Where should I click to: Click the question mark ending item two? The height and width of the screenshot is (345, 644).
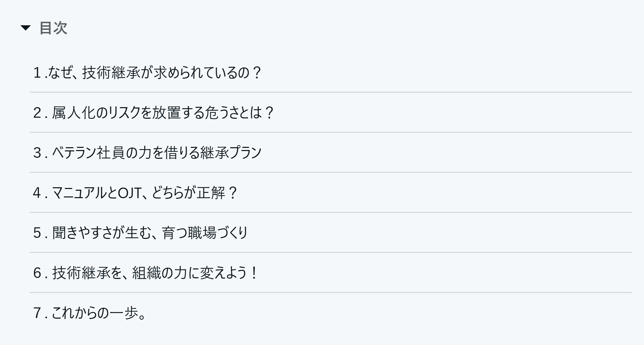(x=269, y=113)
